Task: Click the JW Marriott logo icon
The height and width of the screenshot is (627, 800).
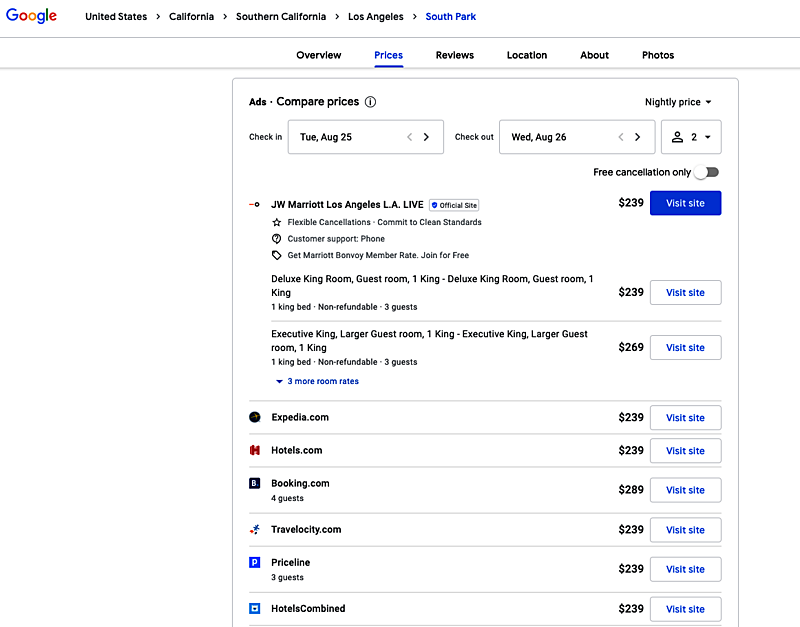Action: coord(255,205)
